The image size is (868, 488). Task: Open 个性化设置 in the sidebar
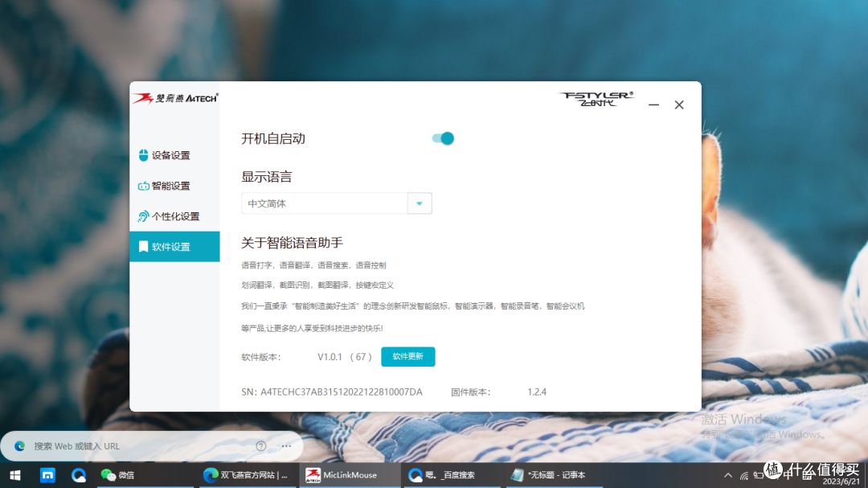tap(174, 216)
